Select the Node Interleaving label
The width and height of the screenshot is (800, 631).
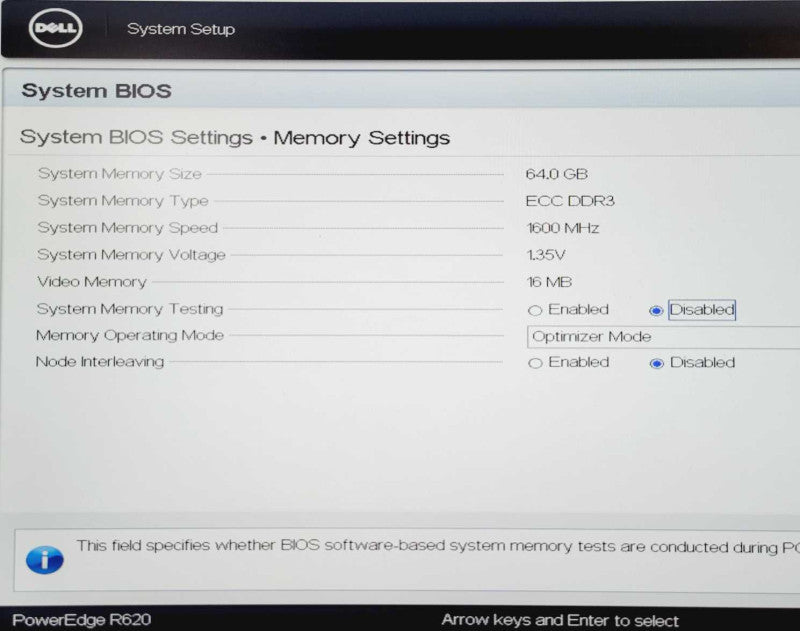(100, 362)
